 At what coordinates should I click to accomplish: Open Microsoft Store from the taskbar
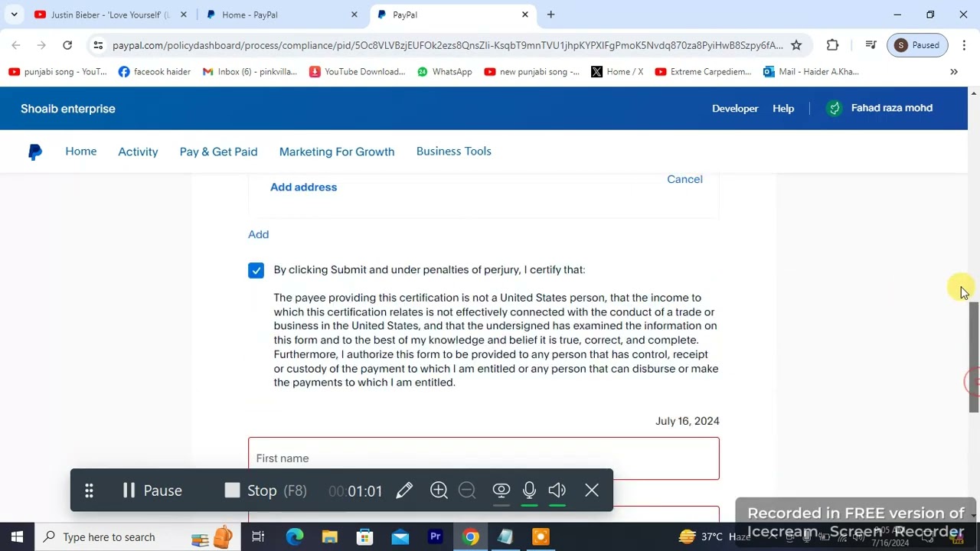point(365,537)
